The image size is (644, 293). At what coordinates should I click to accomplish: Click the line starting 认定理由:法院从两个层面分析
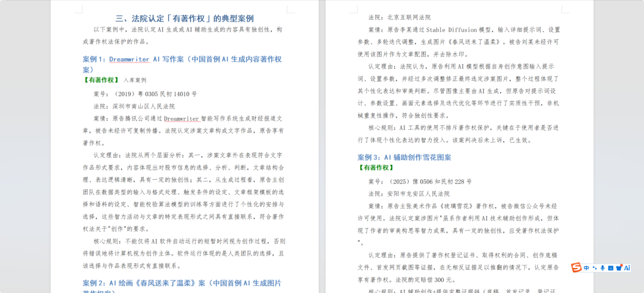188,155
